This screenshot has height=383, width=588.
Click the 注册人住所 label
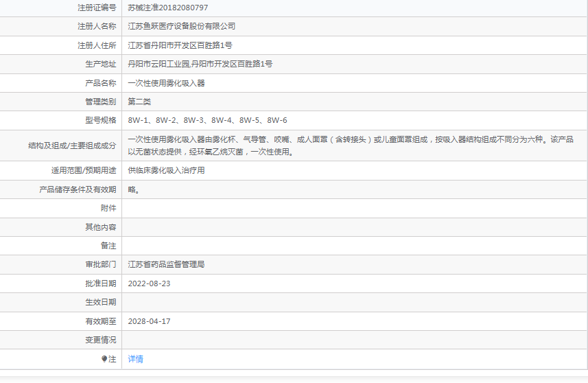click(97, 45)
